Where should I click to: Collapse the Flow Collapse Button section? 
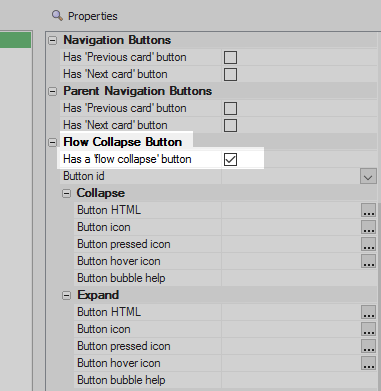click(x=52, y=143)
